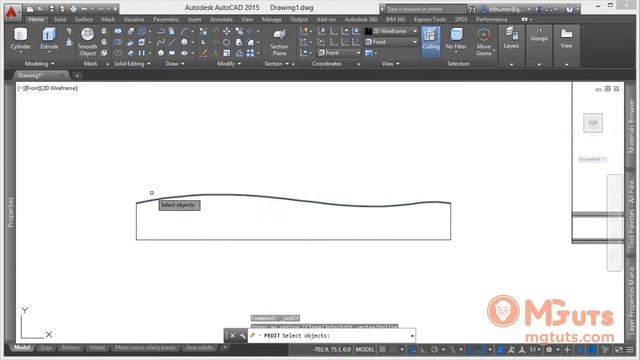Click the Polyline tool in Draw panel
This screenshot has width=640, height=360.
pyautogui.click(x=161, y=31)
